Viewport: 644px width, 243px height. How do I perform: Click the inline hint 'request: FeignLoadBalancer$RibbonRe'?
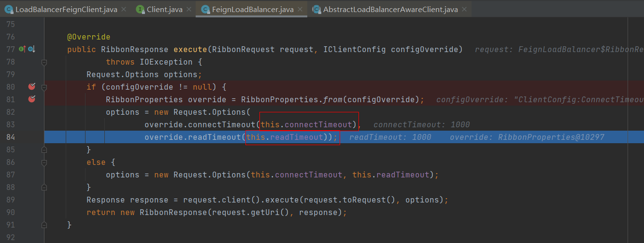pyautogui.click(x=559, y=49)
